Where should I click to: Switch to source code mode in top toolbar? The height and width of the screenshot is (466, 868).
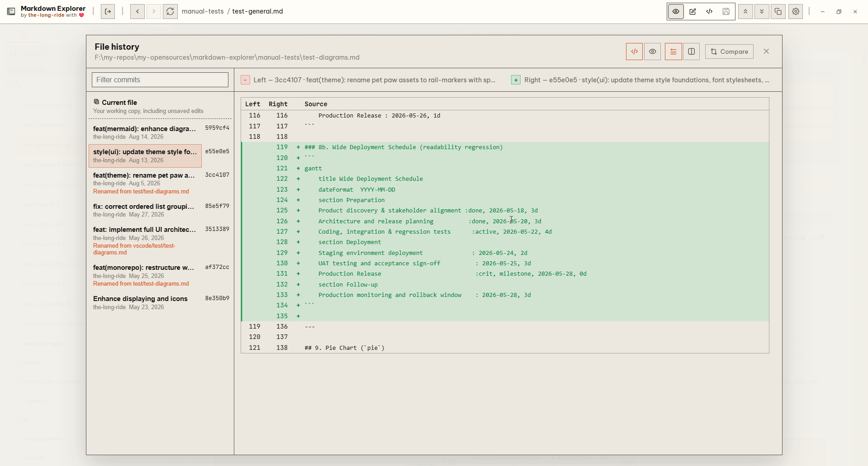709,11
